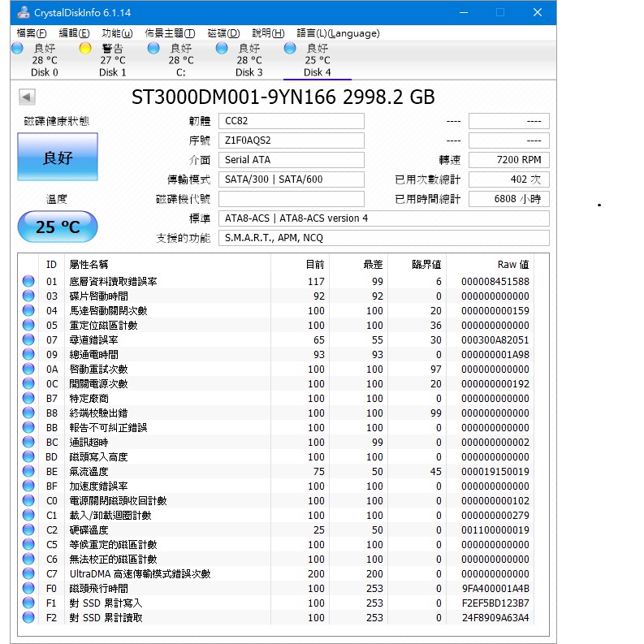Click the 良好 health status button
Screen dimensions: 644x644
point(58,157)
